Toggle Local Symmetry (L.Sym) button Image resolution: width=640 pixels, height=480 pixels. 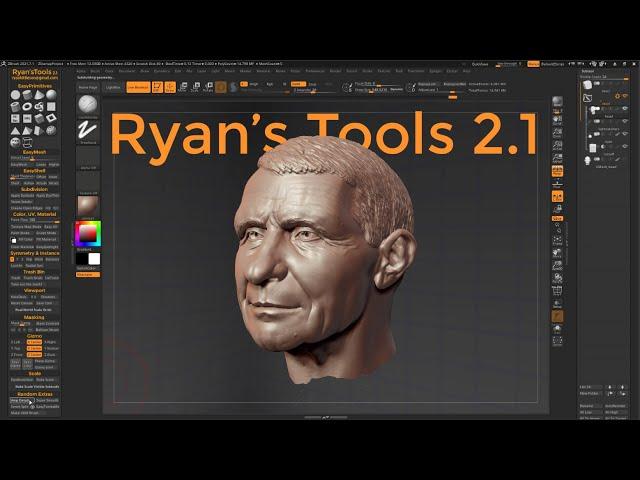pos(557,196)
